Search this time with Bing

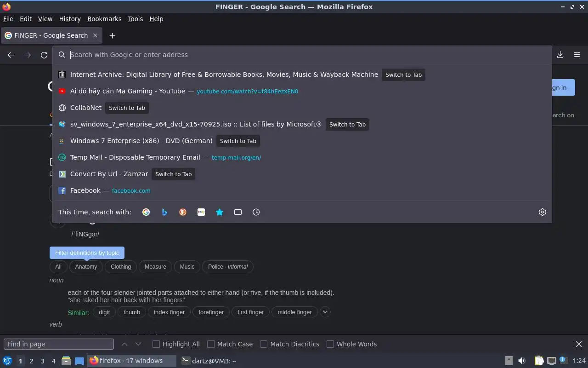click(164, 212)
